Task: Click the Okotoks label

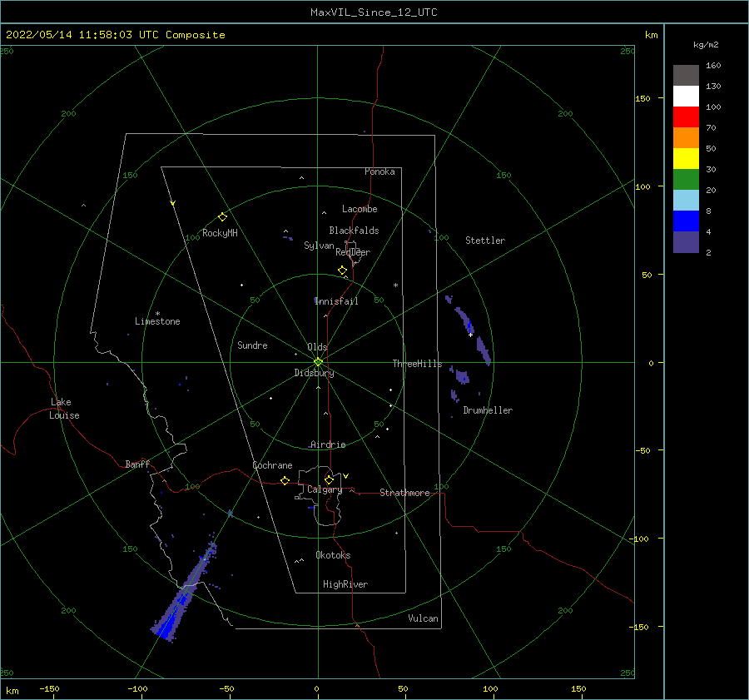Action: tap(333, 555)
